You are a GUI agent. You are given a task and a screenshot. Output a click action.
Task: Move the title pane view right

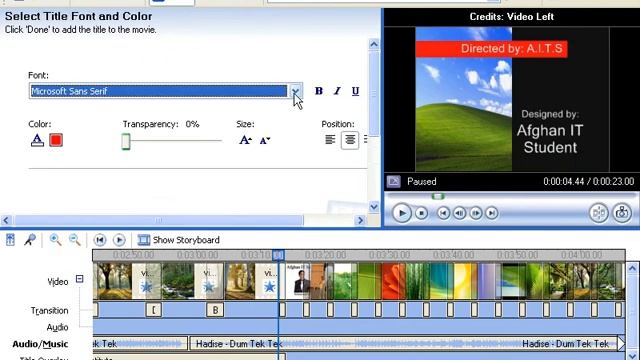pyautogui.click(x=360, y=220)
